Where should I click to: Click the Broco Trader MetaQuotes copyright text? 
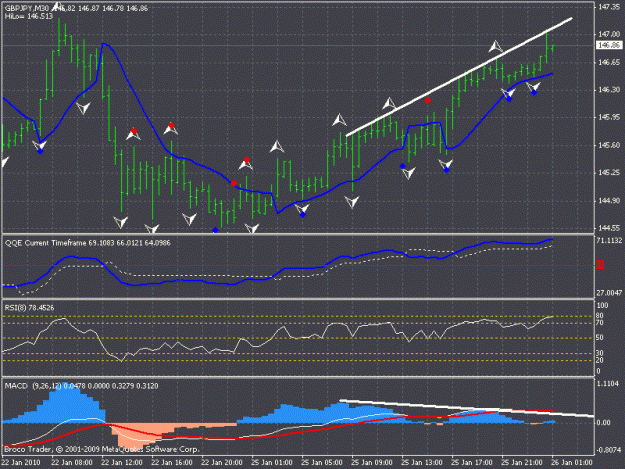(x=102, y=449)
